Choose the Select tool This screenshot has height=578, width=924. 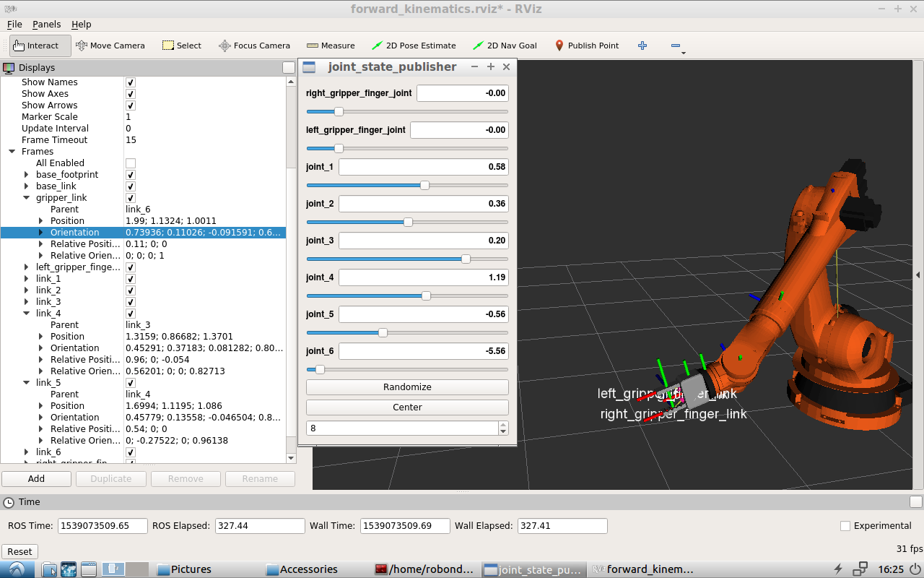pos(182,46)
